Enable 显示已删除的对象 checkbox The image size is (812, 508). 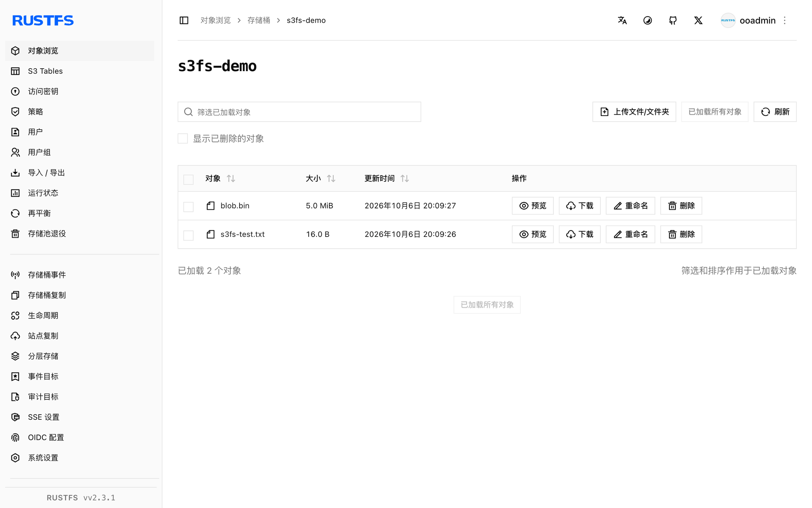183,139
